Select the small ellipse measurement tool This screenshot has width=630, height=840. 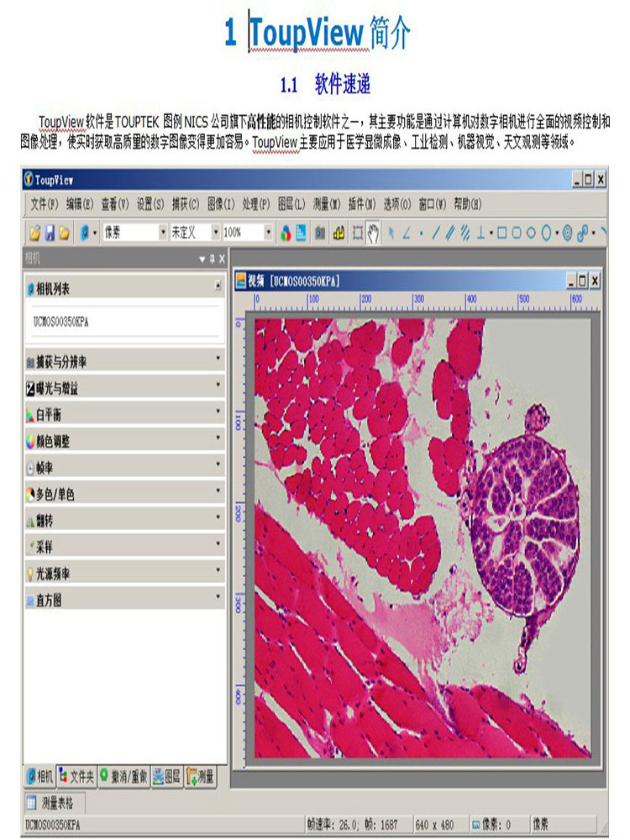(531, 233)
